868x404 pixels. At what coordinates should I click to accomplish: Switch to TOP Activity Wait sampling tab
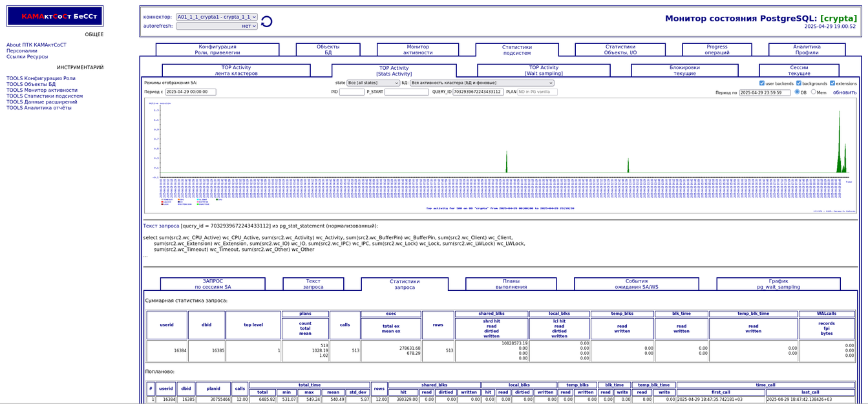point(544,70)
